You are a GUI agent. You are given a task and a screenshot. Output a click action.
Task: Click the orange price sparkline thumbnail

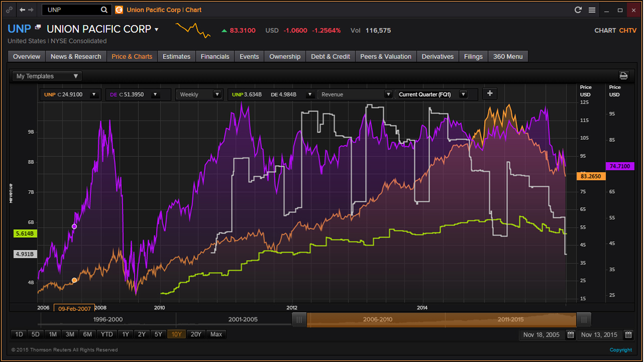(x=193, y=30)
